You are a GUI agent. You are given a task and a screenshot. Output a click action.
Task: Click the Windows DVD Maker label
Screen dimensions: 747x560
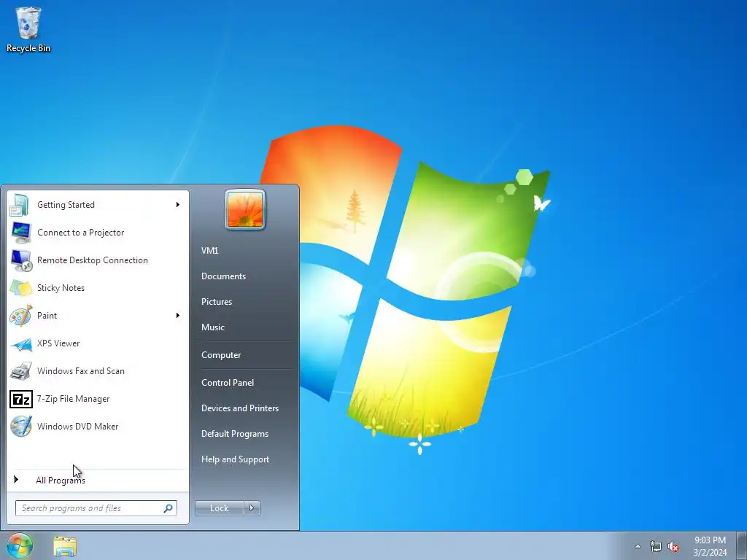tap(77, 427)
